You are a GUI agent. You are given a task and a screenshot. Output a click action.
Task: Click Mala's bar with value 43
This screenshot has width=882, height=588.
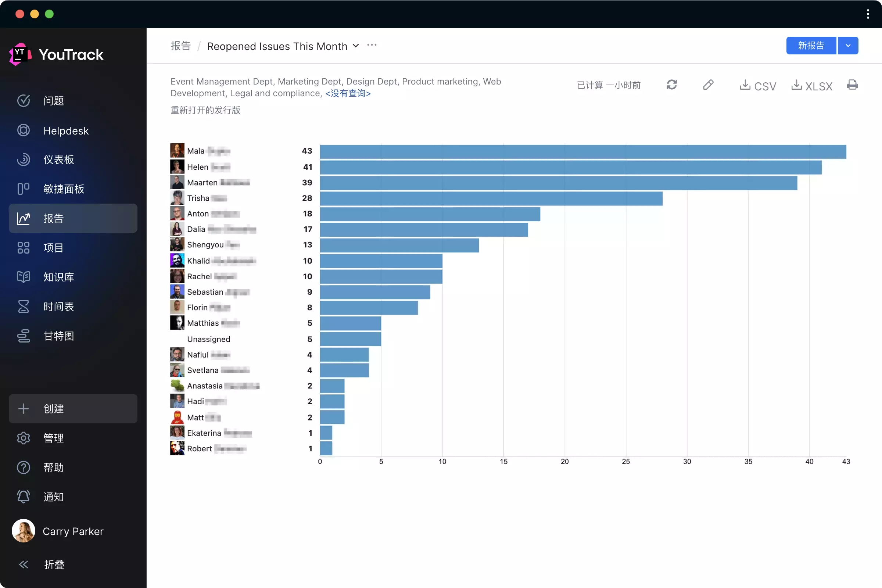[583, 151]
